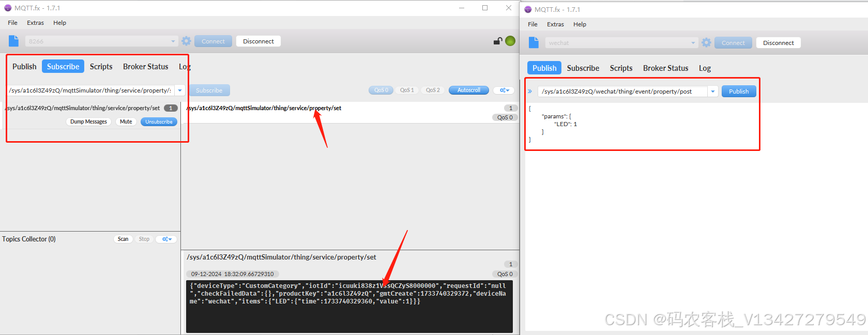This screenshot has height=335, width=868.
Task: Click the black message payload text area
Action: pyautogui.click(x=349, y=307)
